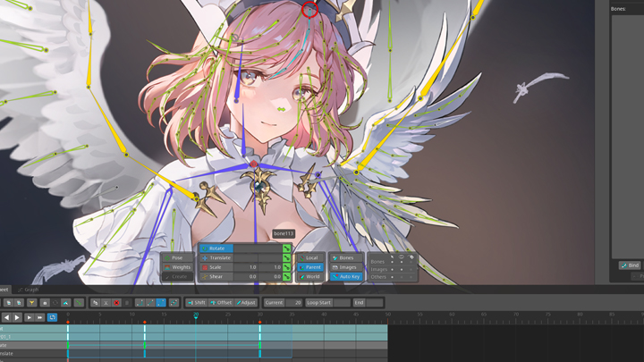Key the Translate value with green key button
This screenshot has height=362, width=644.
point(287,257)
